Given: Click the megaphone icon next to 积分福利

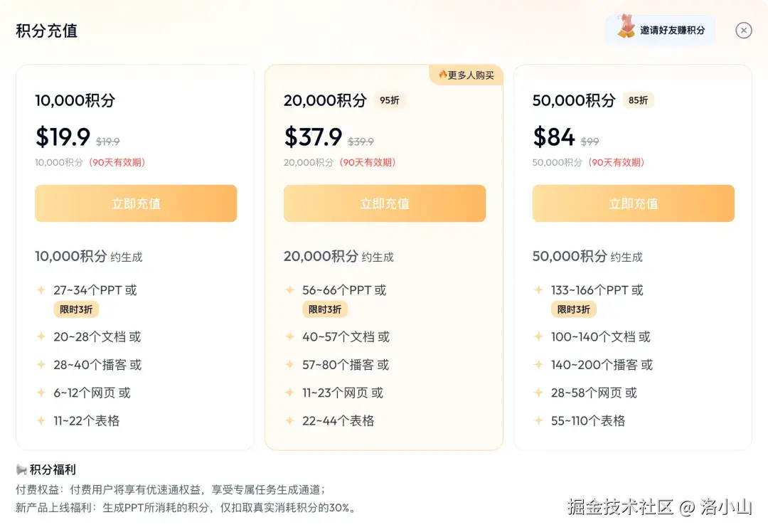Looking at the screenshot, I should point(21,469).
